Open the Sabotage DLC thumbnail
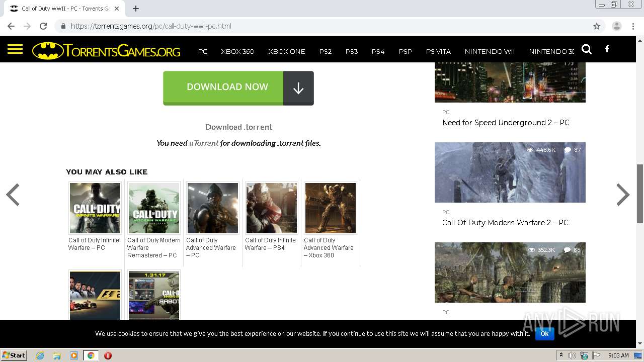Viewport: 644px width, 362px height. pos(154,295)
